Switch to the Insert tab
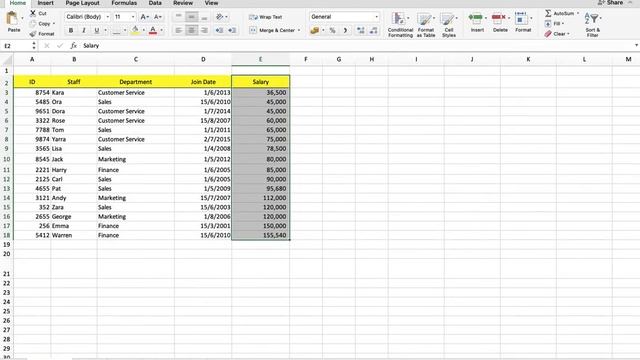The height and width of the screenshot is (360, 640). (45, 3)
